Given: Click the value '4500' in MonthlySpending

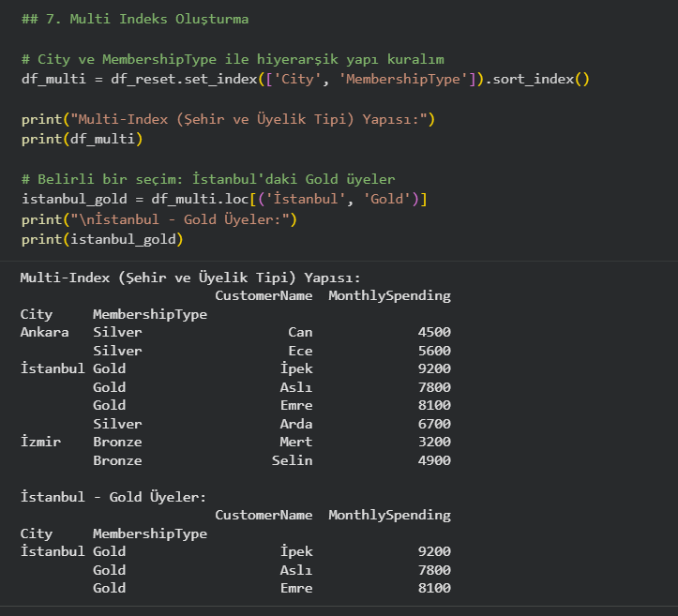Looking at the screenshot, I should point(434,333).
